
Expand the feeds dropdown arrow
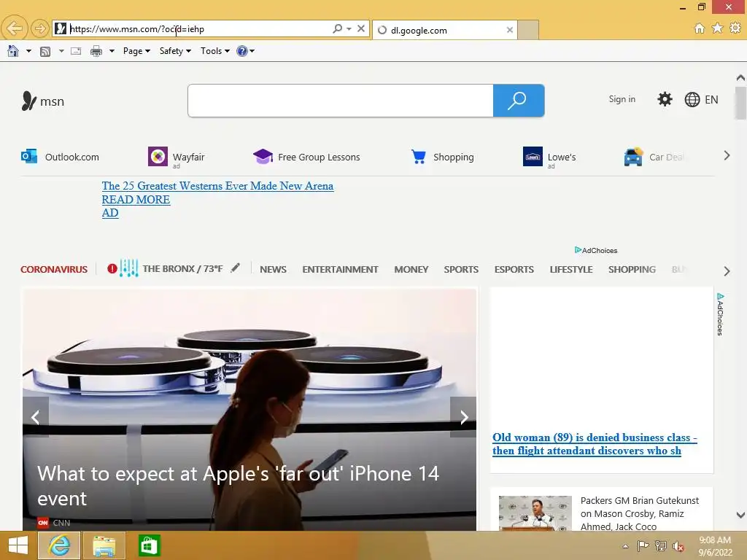[61, 51]
